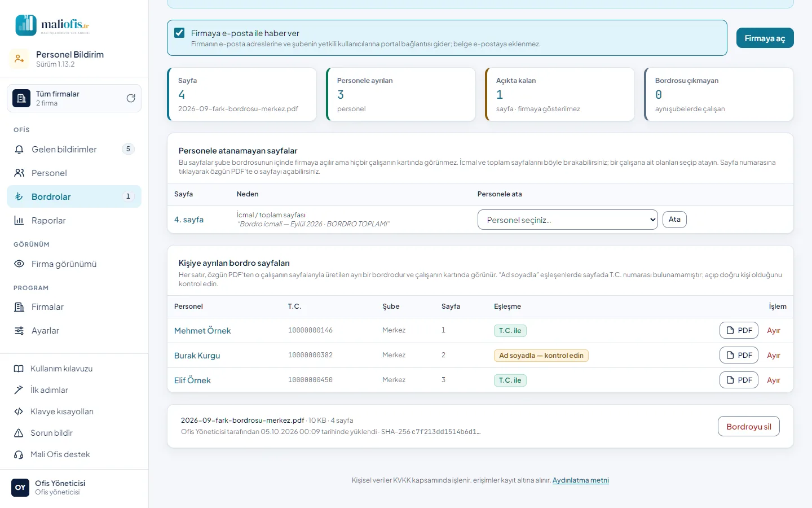Open the 4. sayfa page link
The width and height of the screenshot is (812, 508).
pos(189,220)
